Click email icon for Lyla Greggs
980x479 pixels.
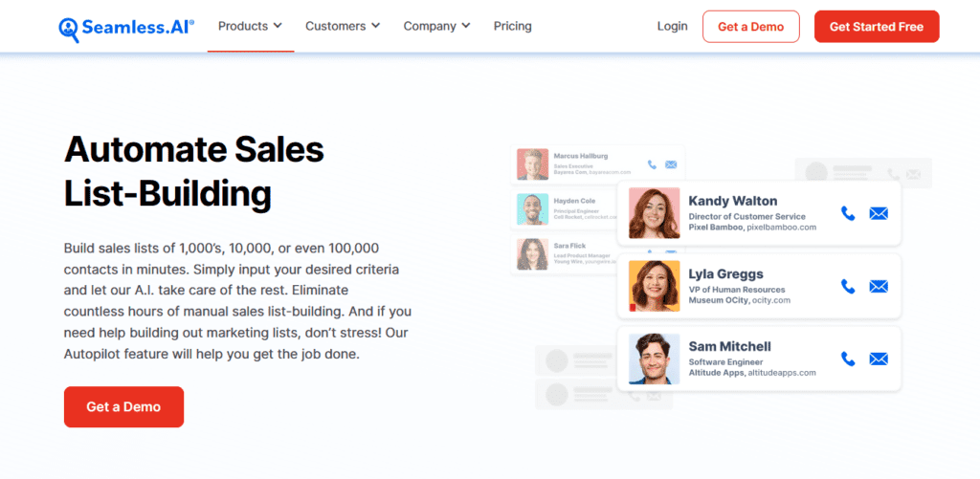point(879,286)
